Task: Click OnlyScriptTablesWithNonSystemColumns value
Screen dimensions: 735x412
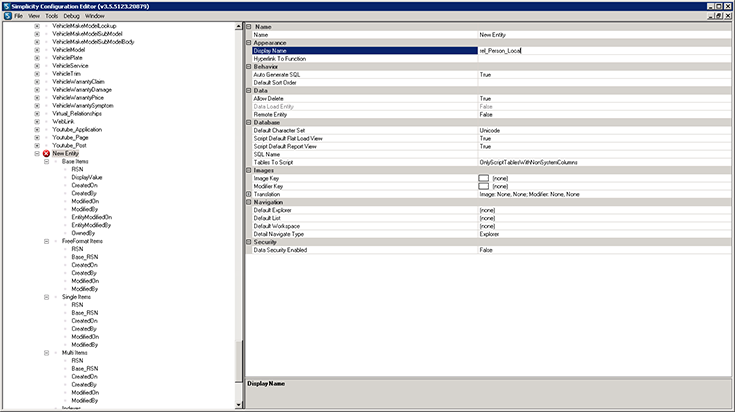Action: tap(604, 162)
